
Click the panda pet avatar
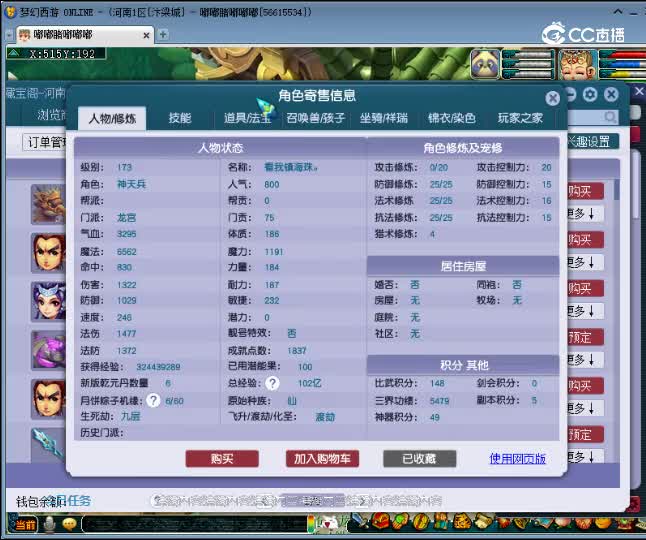click(485, 64)
